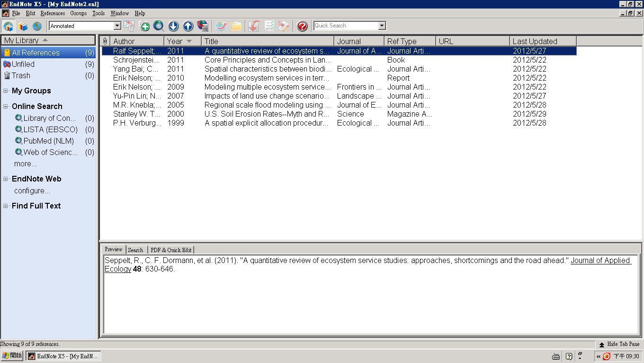Click the Find Full Text toolbar icon
Viewport: 644px width, 363px height.
[x=203, y=26]
